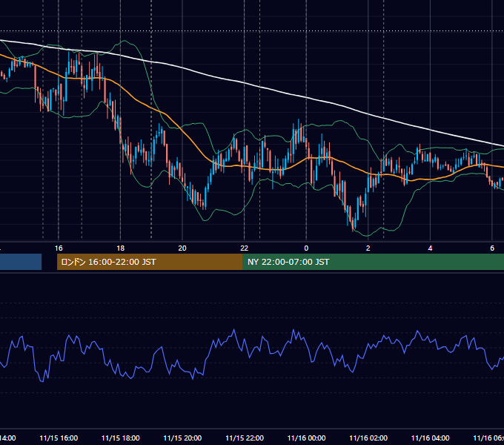Click the 16 hour label on chart axis
Image resolution: width=504 pixels, height=445 pixels.
click(x=59, y=248)
